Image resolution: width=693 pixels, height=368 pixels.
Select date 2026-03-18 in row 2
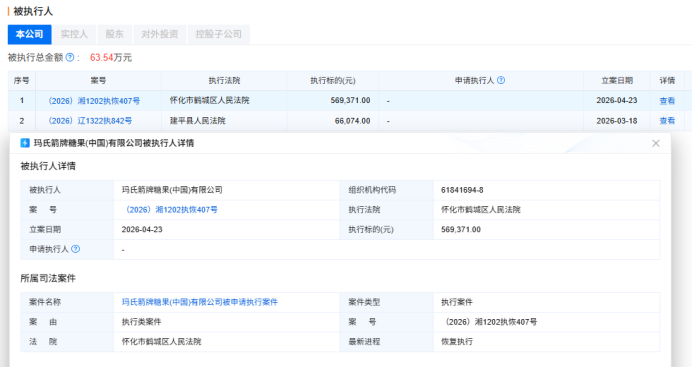pos(617,121)
